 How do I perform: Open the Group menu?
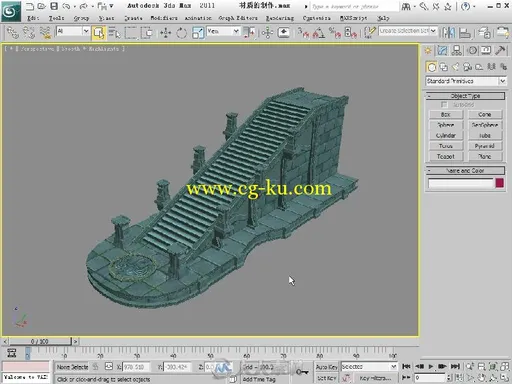[x=81, y=18]
